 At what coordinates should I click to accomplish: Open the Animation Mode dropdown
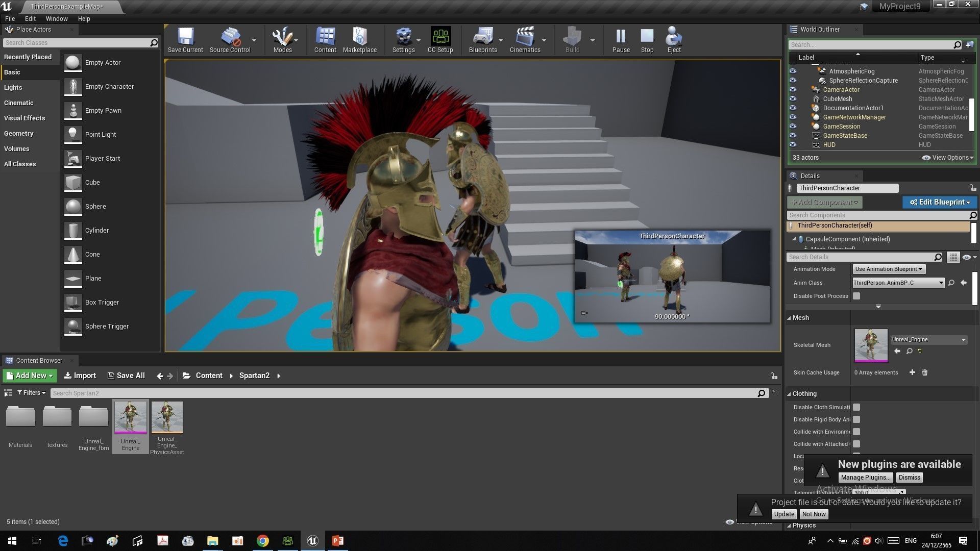point(889,269)
